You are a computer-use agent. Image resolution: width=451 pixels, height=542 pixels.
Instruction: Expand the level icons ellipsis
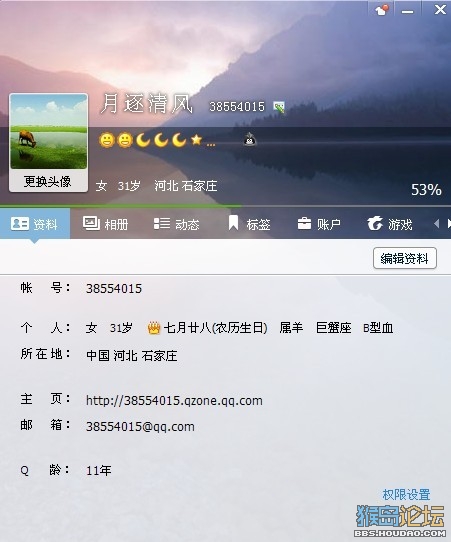(211, 145)
